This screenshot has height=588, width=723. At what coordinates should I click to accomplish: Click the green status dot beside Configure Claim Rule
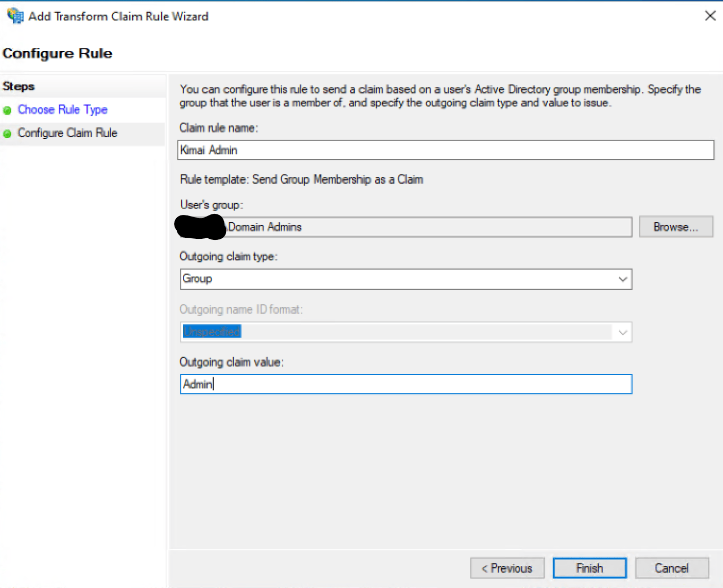point(8,133)
